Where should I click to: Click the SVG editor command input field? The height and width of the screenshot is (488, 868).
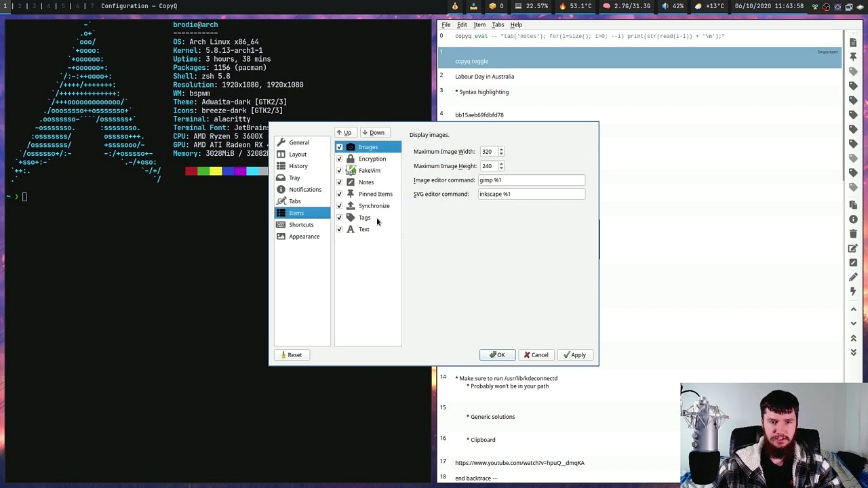pos(531,194)
